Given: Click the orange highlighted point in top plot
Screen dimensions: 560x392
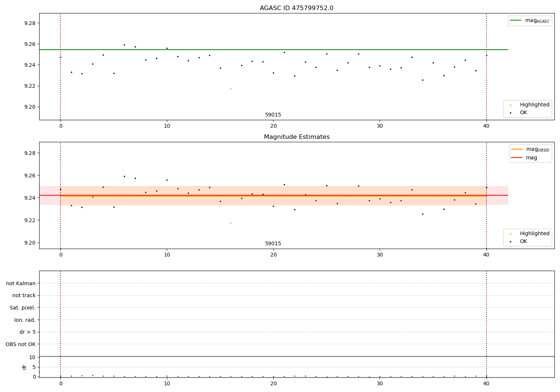Looking at the screenshot, I should point(231,88).
